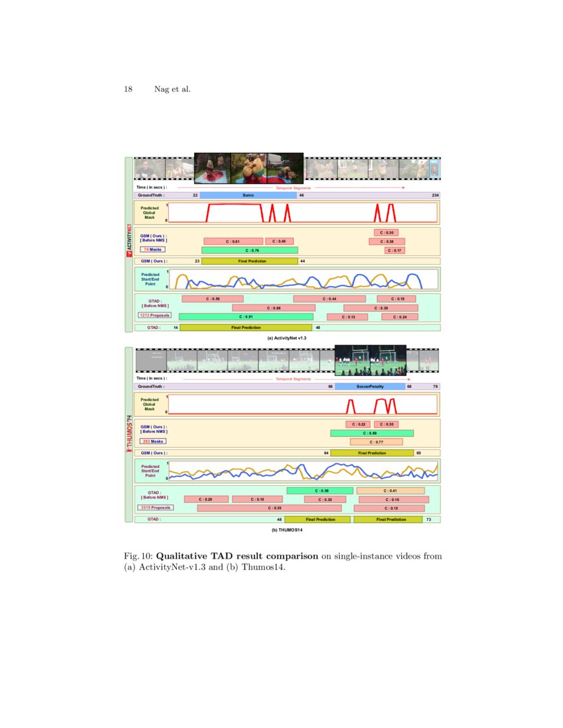This screenshot has height=728, width=563.
Task: Click the ActivityNet GTAD Final Prediction bar
Action: (245, 327)
